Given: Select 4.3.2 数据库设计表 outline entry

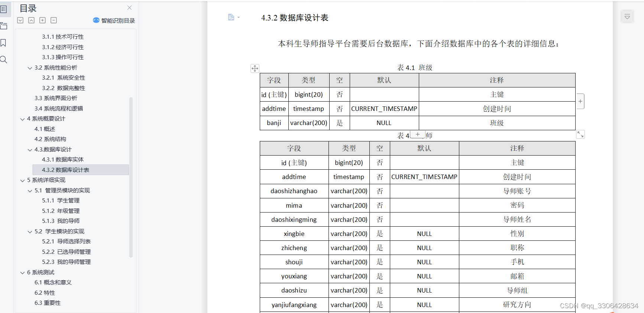Looking at the screenshot, I should pos(81,170).
